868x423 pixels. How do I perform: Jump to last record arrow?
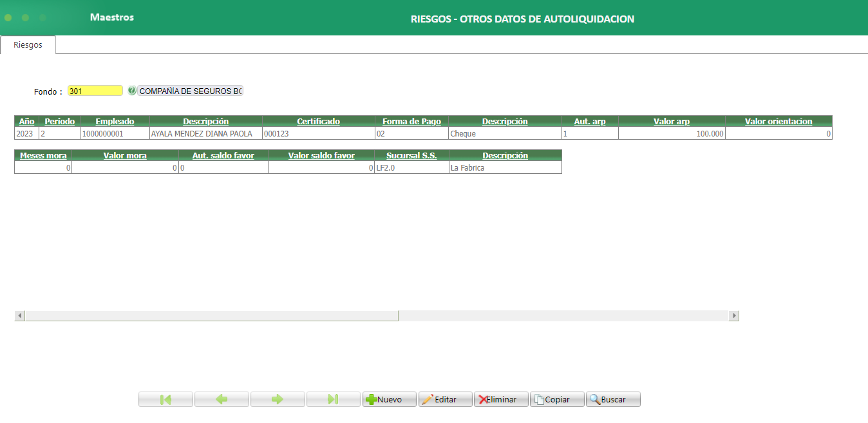(x=333, y=399)
